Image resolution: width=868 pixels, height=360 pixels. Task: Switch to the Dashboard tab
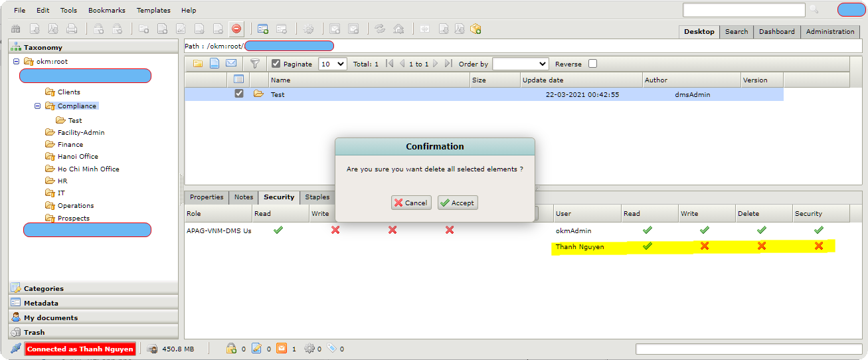(x=776, y=32)
